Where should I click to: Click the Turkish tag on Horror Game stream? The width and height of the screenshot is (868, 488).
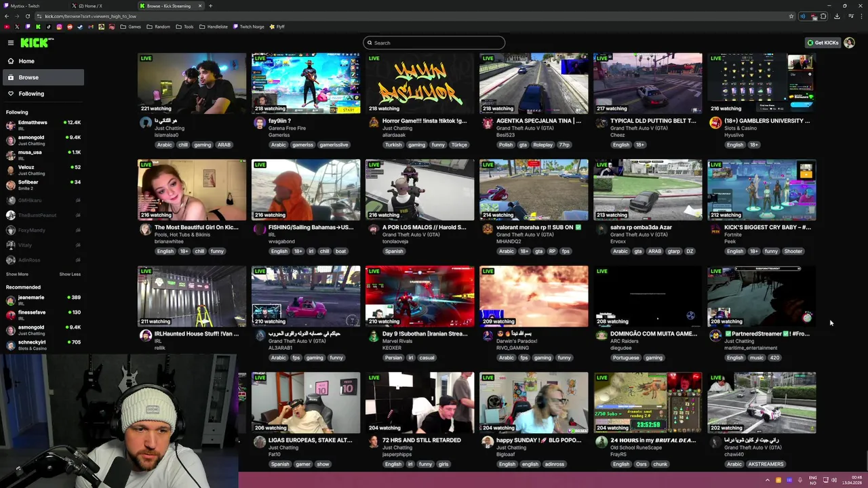point(393,145)
